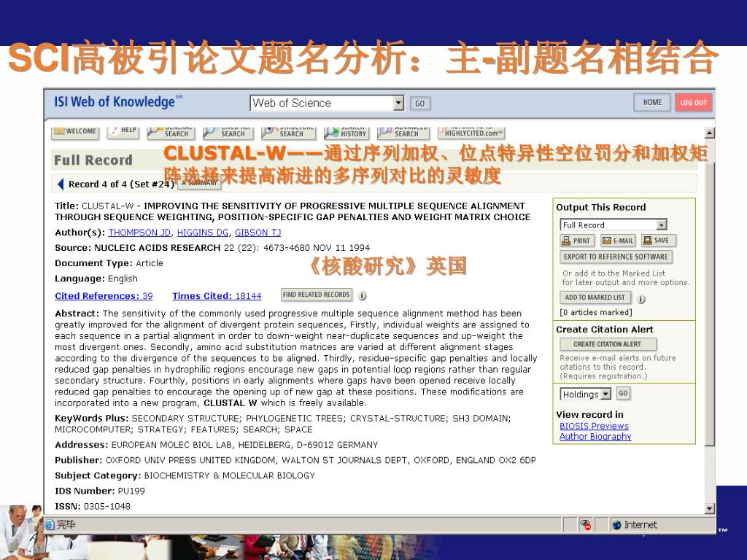This screenshot has height=560, width=747.
Task: Go to the HOME page
Action: coord(651,102)
